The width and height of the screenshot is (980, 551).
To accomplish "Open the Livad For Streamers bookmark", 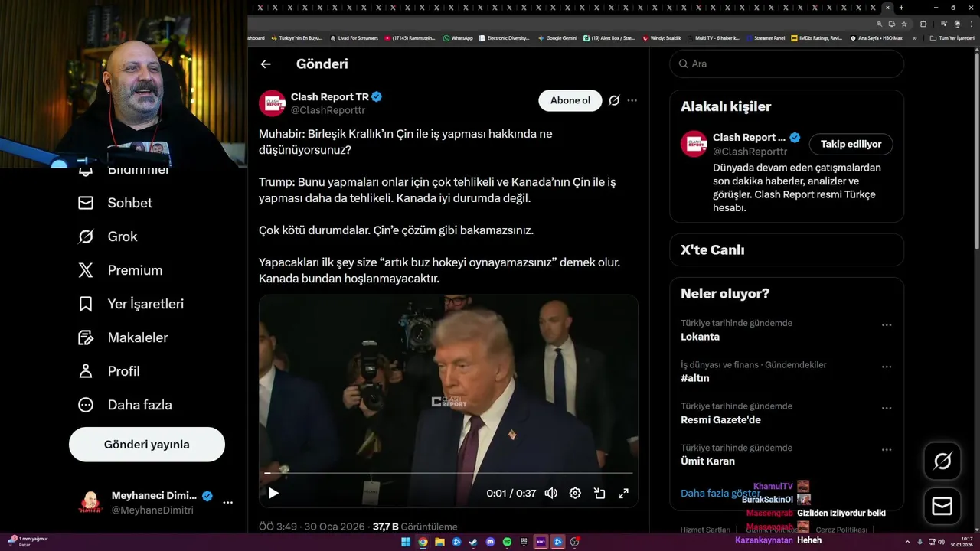I will point(354,37).
